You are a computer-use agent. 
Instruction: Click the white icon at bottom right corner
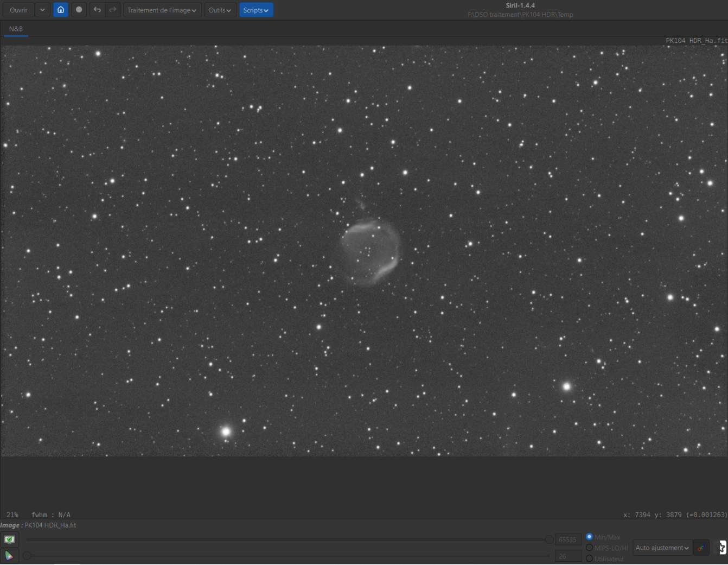723,548
